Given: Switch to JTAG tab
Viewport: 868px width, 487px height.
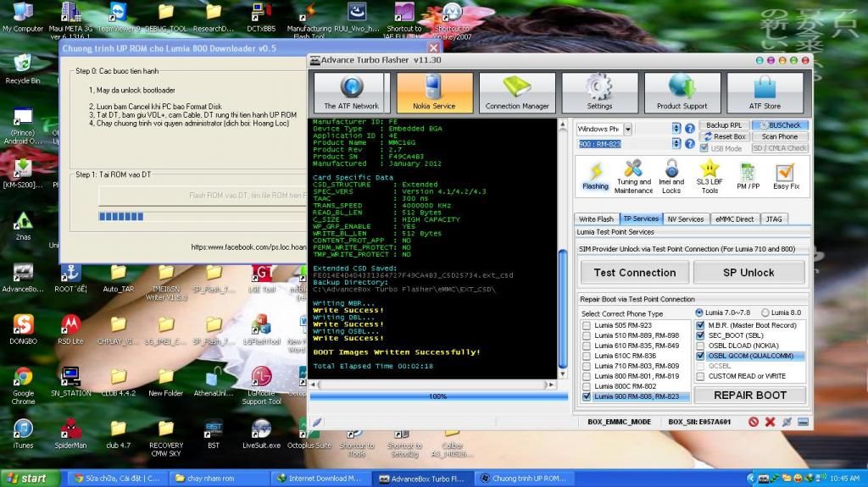Looking at the screenshot, I should click(x=774, y=219).
